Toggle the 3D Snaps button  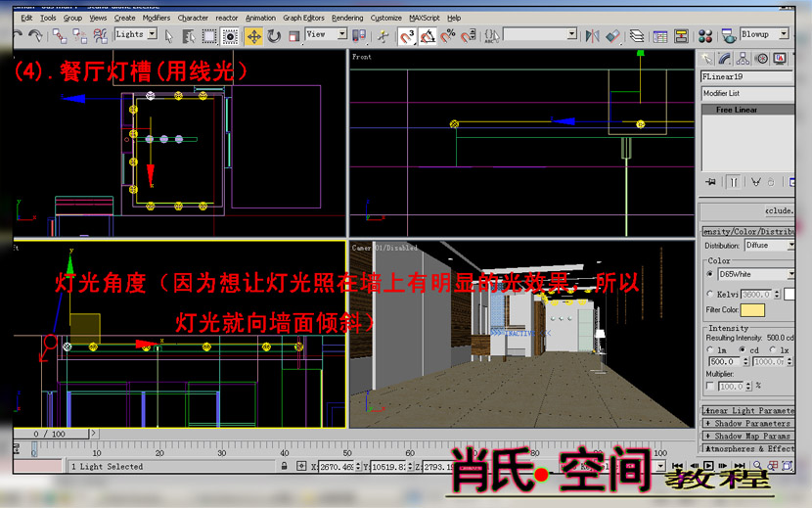407,36
